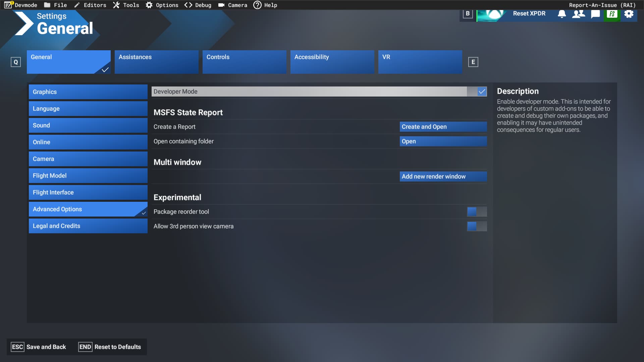644x362 pixels.
Task: Open the friends list icon
Action: [578, 14]
